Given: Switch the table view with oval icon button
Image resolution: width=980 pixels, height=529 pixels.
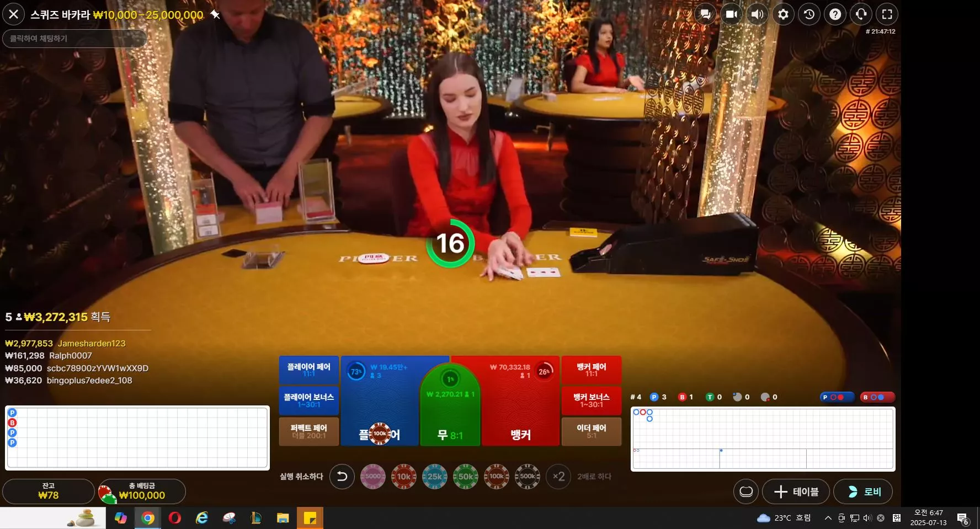Looking at the screenshot, I should point(746,491).
